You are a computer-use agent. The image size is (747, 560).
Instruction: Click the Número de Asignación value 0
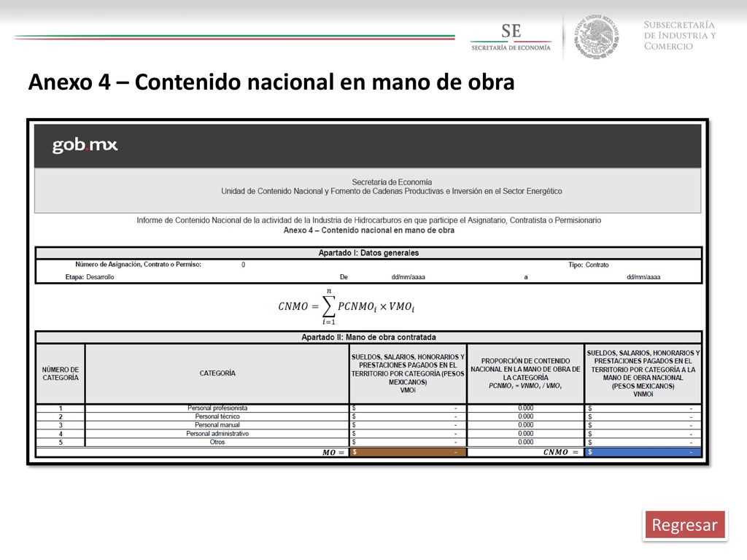pyautogui.click(x=244, y=265)
